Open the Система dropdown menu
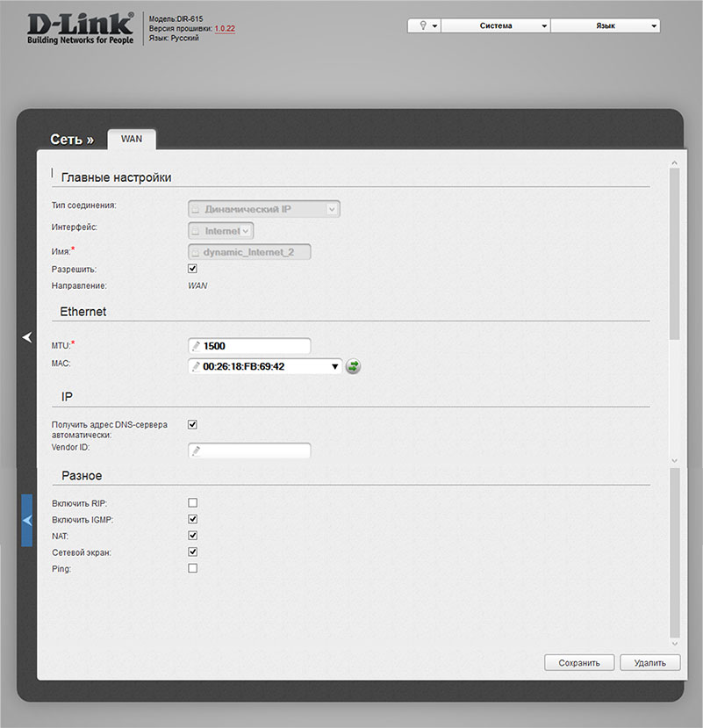This screenshot has width=703, height=728. click(496, 26)
